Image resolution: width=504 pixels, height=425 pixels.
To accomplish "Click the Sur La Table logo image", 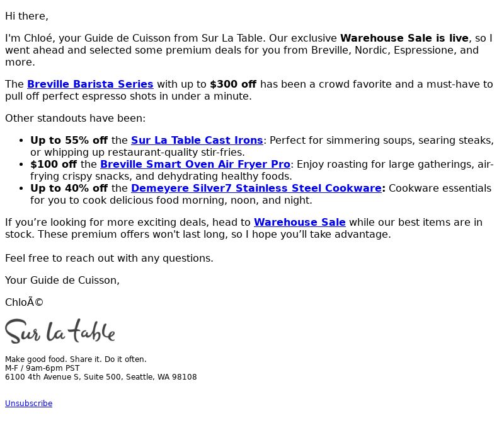I will [x=60, y=331].
